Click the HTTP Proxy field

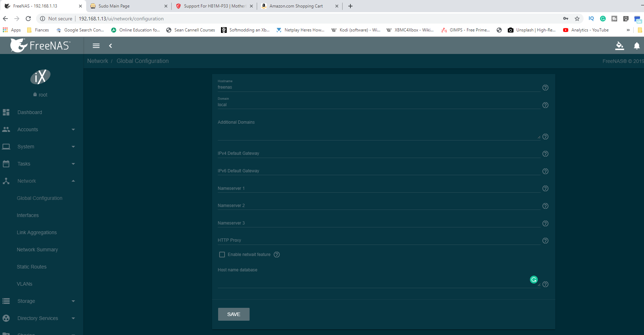tap(379, 240)
